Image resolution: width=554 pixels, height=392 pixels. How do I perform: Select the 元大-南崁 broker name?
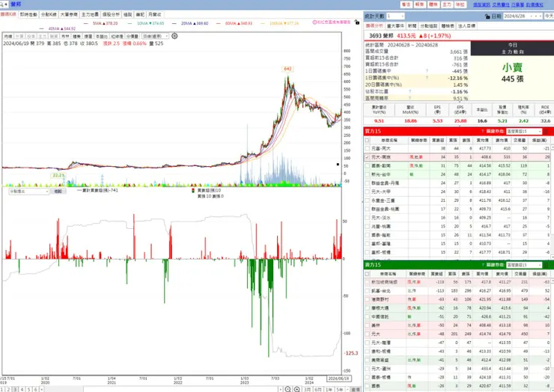click(381, 157)
